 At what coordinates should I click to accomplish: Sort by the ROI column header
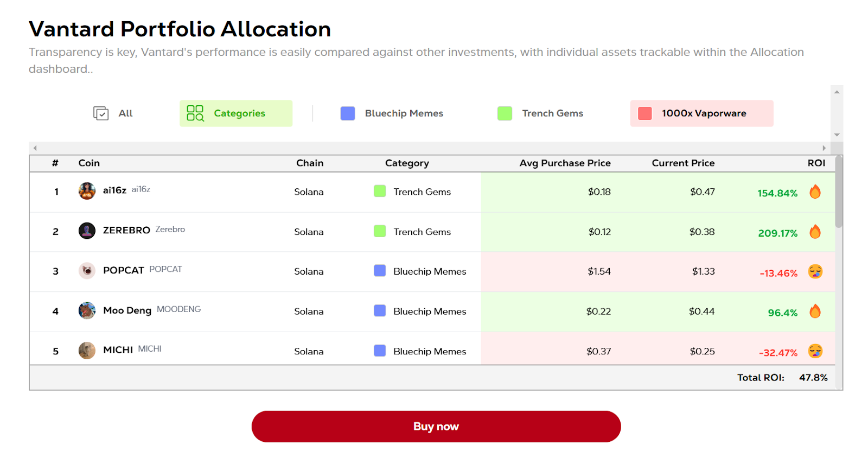coord(816,163)
